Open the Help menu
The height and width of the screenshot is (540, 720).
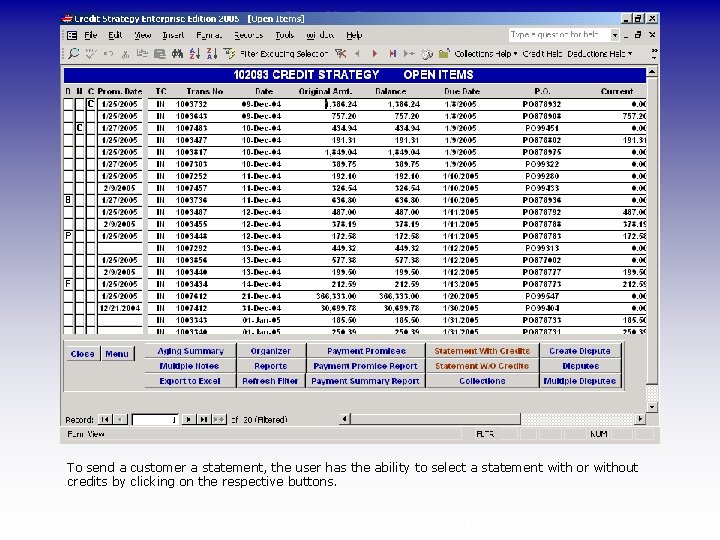pyautogui.click(x=354, y=35)
